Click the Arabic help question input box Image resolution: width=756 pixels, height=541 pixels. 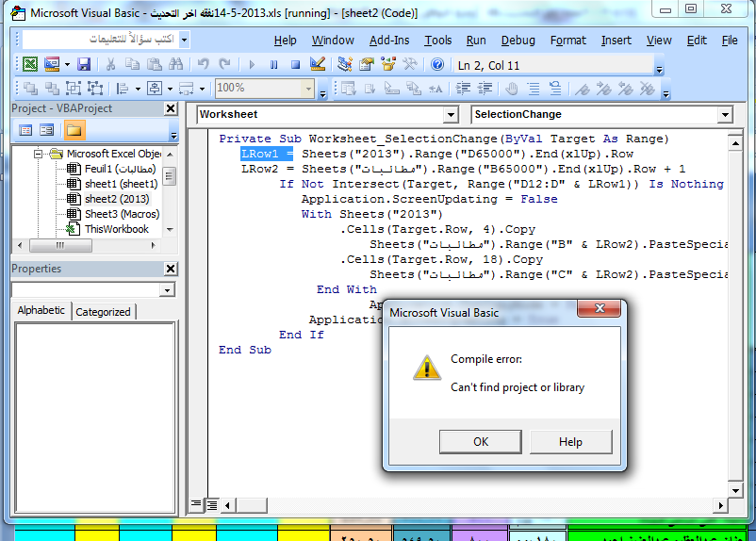[100, 40]
